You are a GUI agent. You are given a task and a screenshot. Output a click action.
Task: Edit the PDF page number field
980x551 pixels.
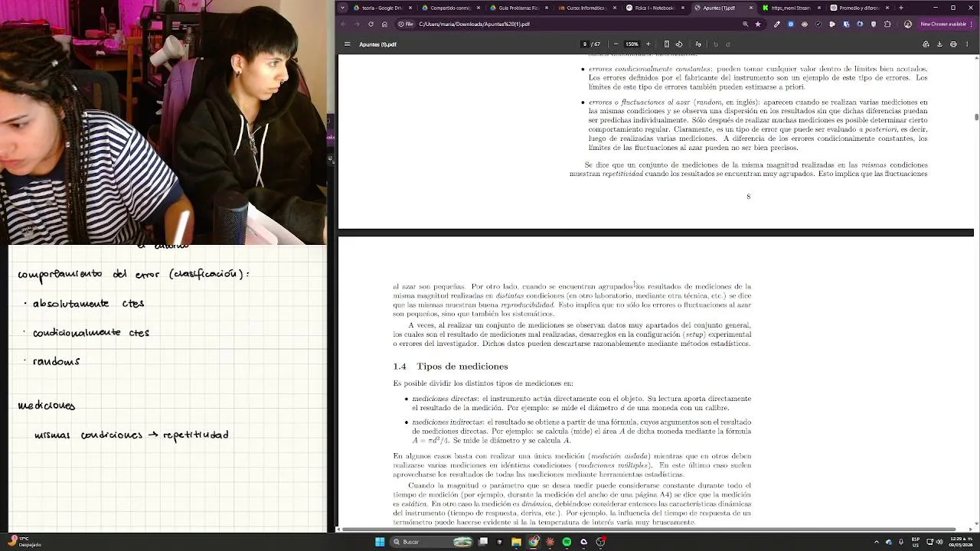coord(585,44)
